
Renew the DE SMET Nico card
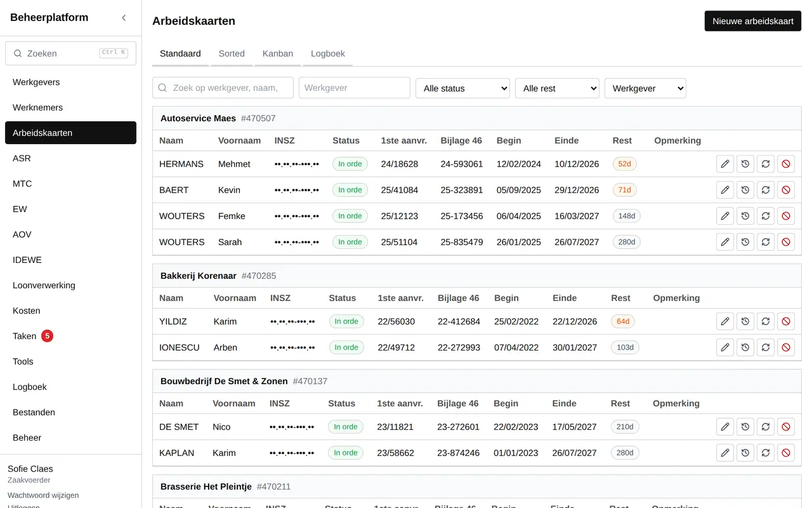(x=766, y=427)
